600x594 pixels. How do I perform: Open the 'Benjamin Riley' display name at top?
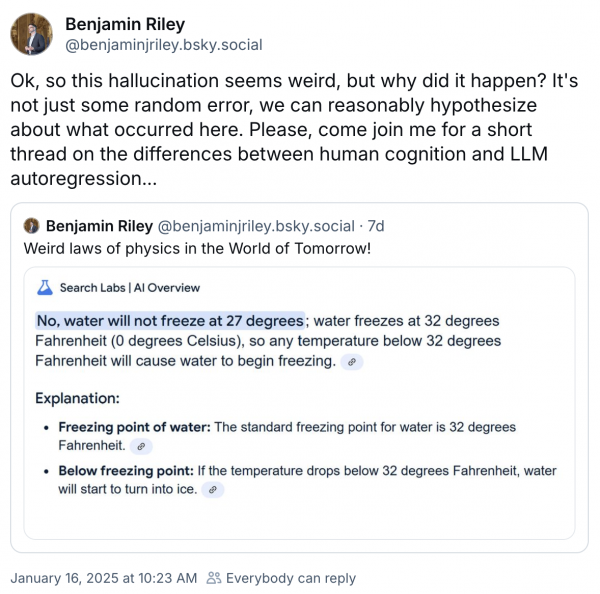tap(125, 24)
